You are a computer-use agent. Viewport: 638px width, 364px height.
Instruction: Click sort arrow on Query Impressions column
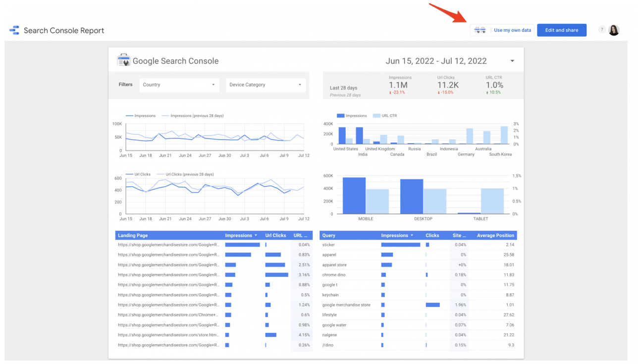click(412, 236)
